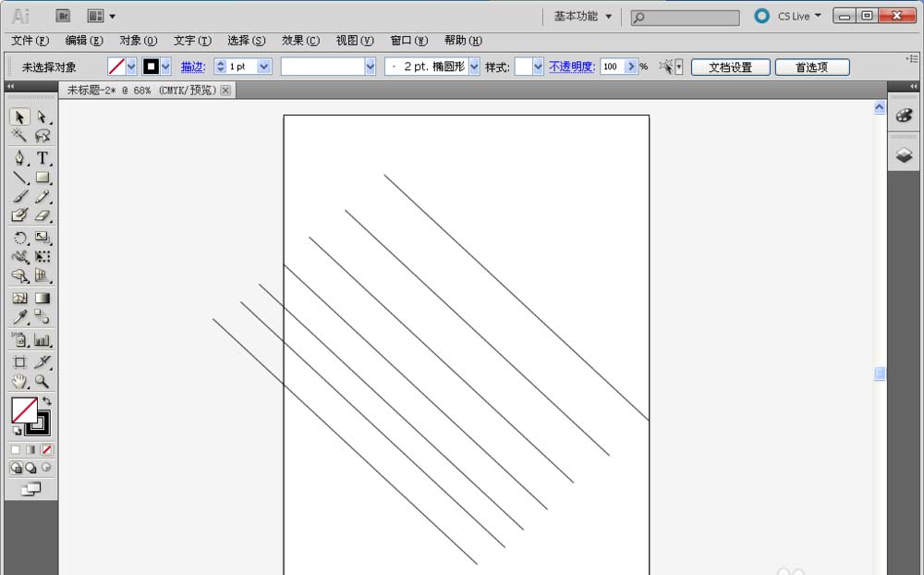Select the Free Transform tool
This screenshot has width=924, height=575.
point(42,257)
